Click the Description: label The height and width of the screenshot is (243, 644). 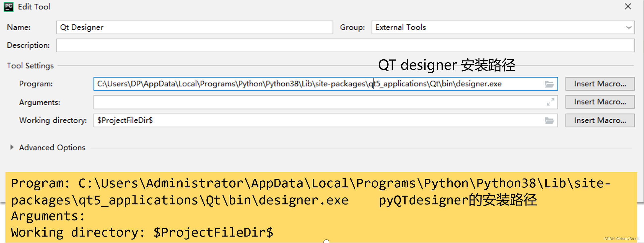tap(28, 45)
